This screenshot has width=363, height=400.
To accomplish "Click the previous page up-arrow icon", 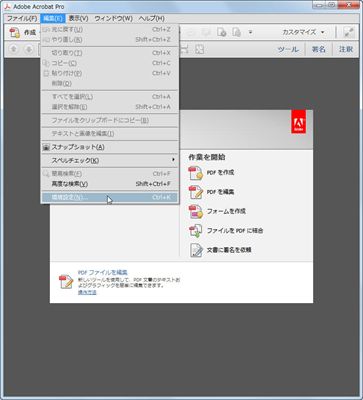I will (x=14, y=49).
